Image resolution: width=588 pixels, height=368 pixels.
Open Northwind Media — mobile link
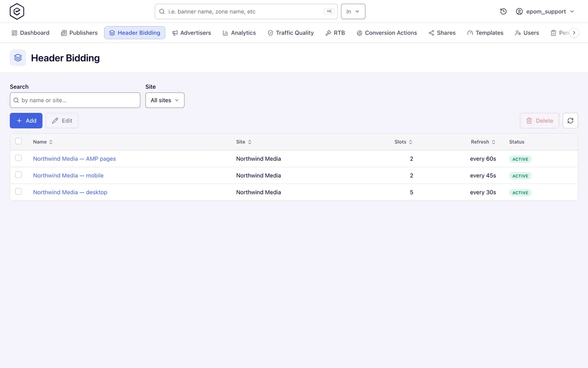[68, 175]
